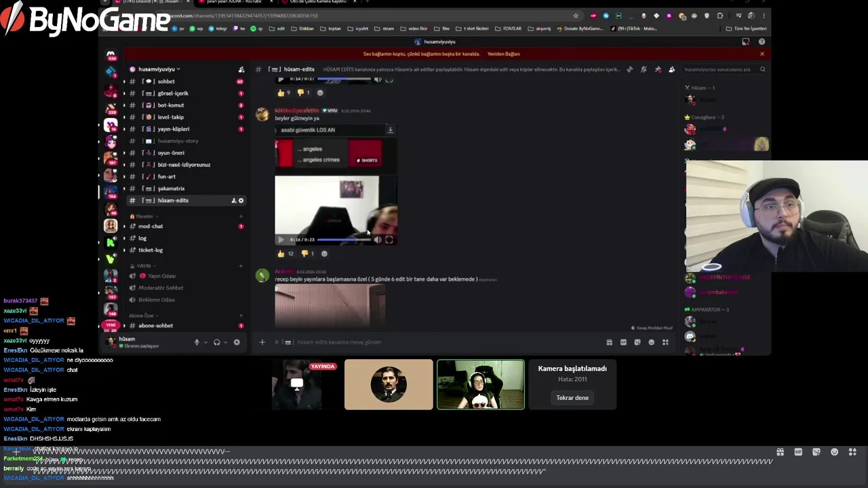Image resolution: width=868 pixels, height=488 pixels.
Task: Mute microphone in Discord user panel
Action: 197,342
